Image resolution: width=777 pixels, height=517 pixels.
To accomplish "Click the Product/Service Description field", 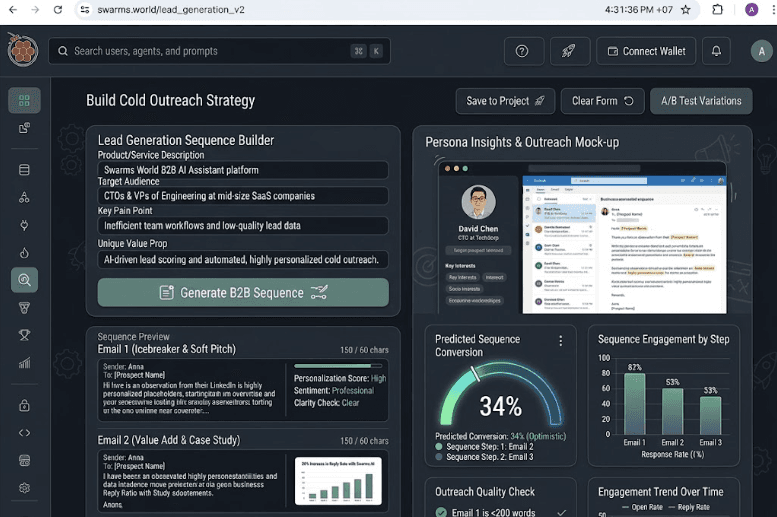I will [x=243, y=170].
